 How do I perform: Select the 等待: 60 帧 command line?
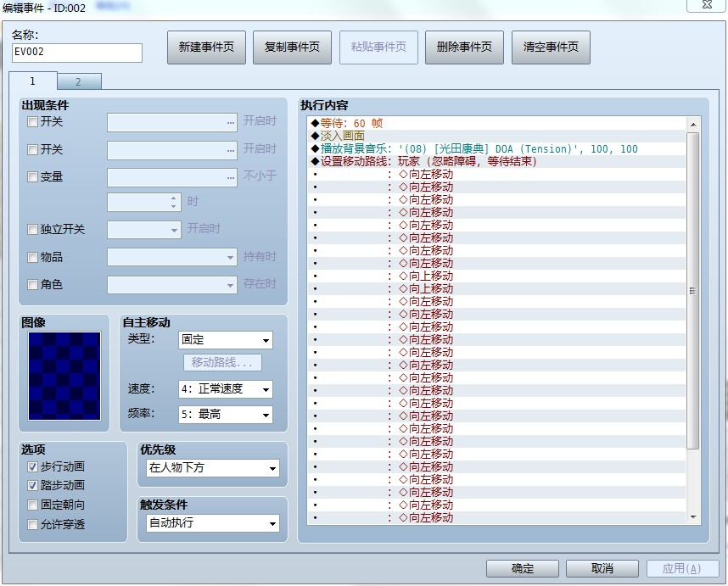click(x=496, y=124)
